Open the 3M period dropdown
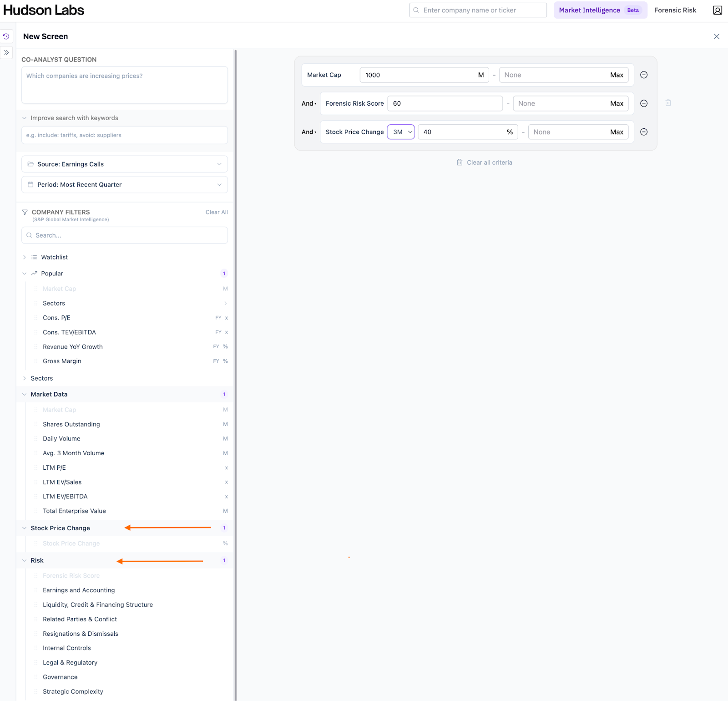 [401, 132]
